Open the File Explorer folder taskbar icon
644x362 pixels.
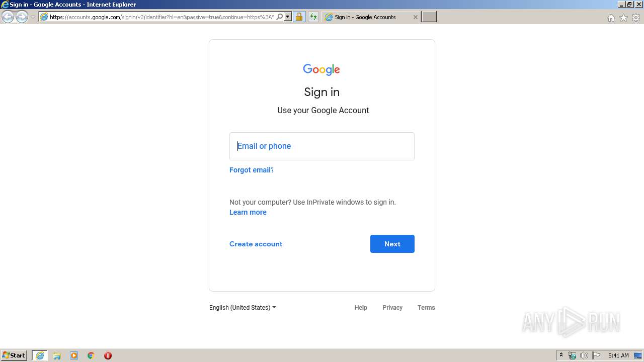coord(57,355)
